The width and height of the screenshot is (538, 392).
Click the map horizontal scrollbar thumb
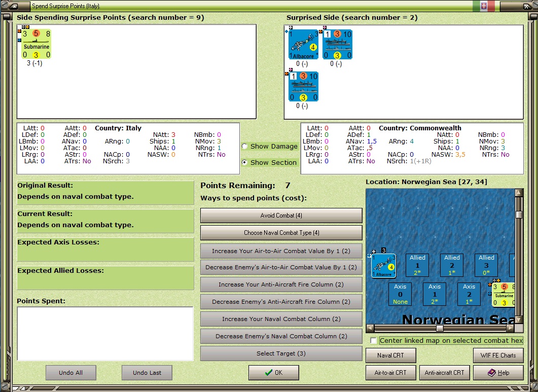click(440, 328)
